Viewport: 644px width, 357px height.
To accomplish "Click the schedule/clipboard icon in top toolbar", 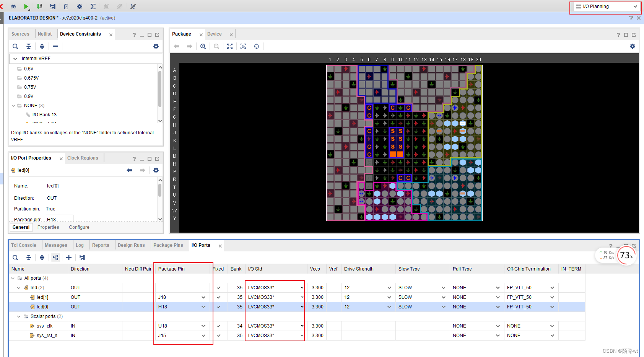I will point(66,7).
